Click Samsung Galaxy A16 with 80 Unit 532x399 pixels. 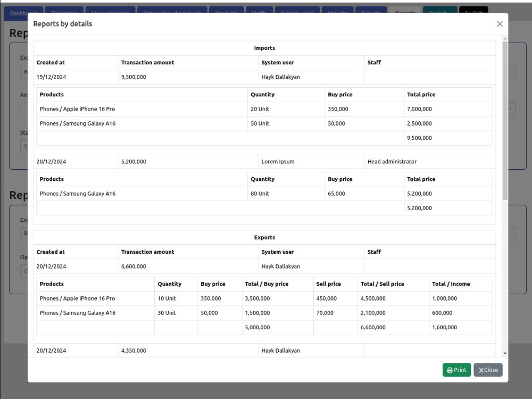[77, 194]
